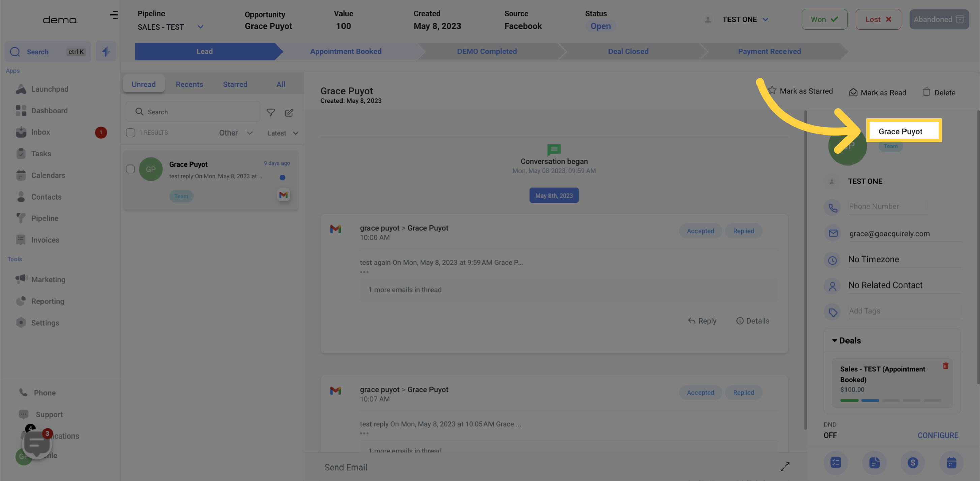Click the Gmail icon on Grace Puyot card
This screenshot has height=481, width=980.
pyautogui.click(x=284, y=195)
